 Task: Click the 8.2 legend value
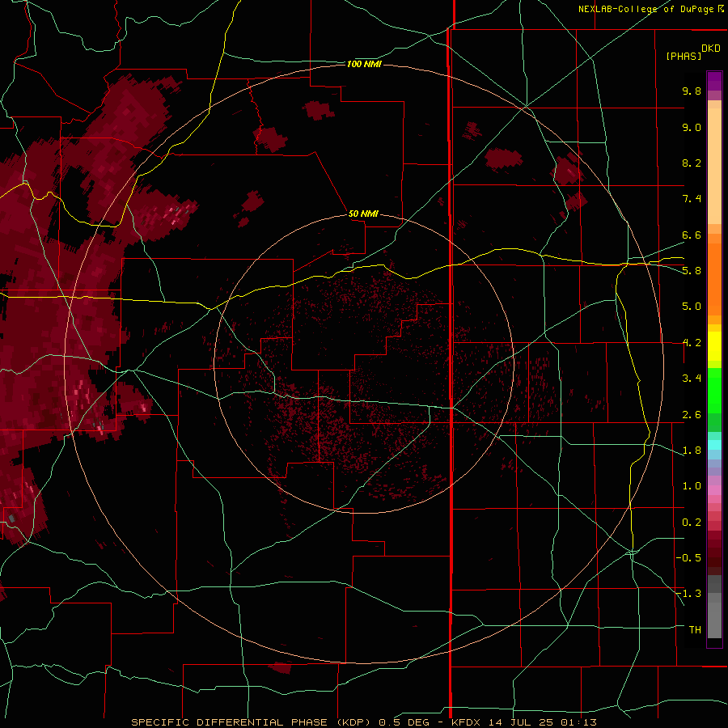pos(692,163)
